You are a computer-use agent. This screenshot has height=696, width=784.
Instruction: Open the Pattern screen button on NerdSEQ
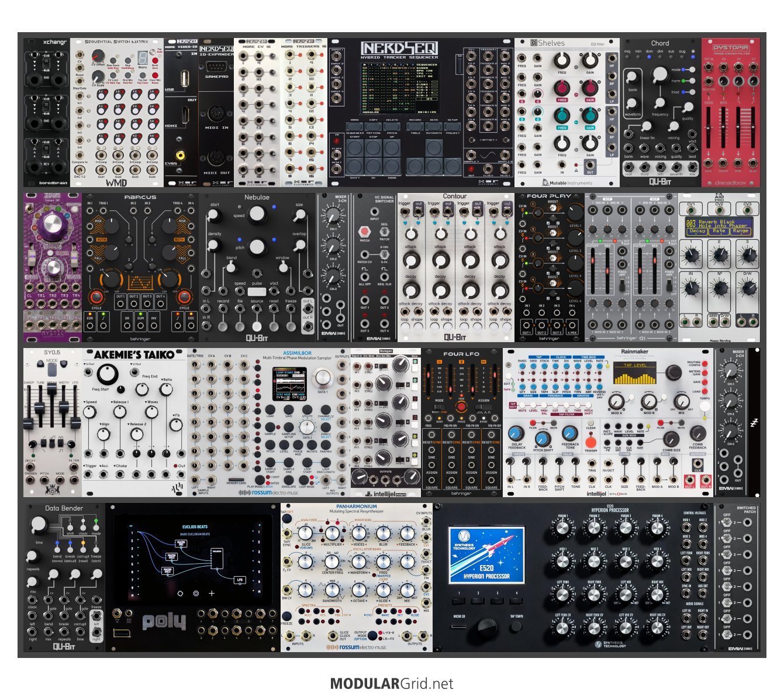[373, 126]
